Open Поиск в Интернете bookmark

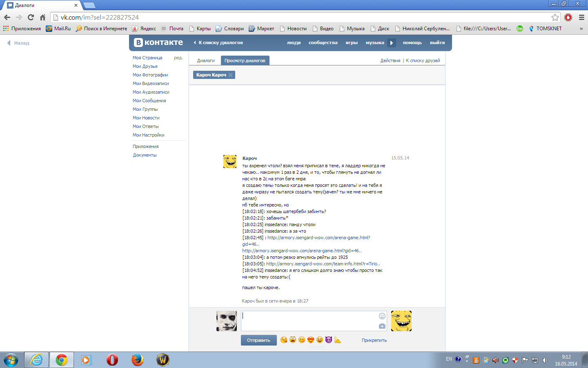pyautogui.click(x=101, y=29)
